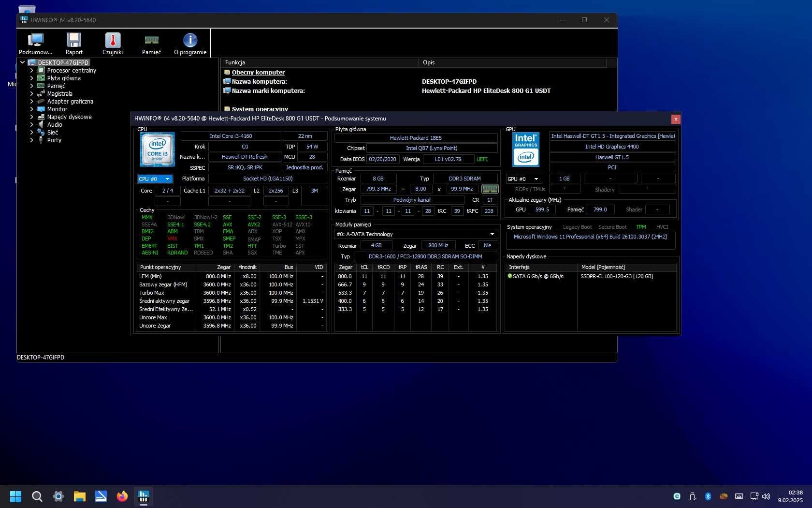Click the Intel Core i3-4160 name field
The width and height of the screenshot is (812, 508).
[x=231, y=136]
